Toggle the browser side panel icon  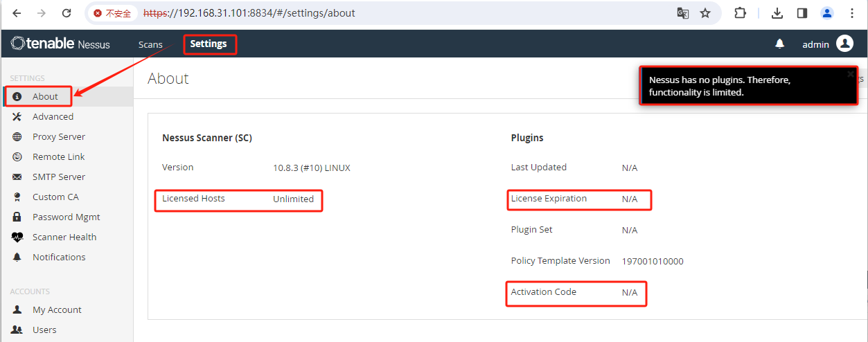click(x=802, y=13)
